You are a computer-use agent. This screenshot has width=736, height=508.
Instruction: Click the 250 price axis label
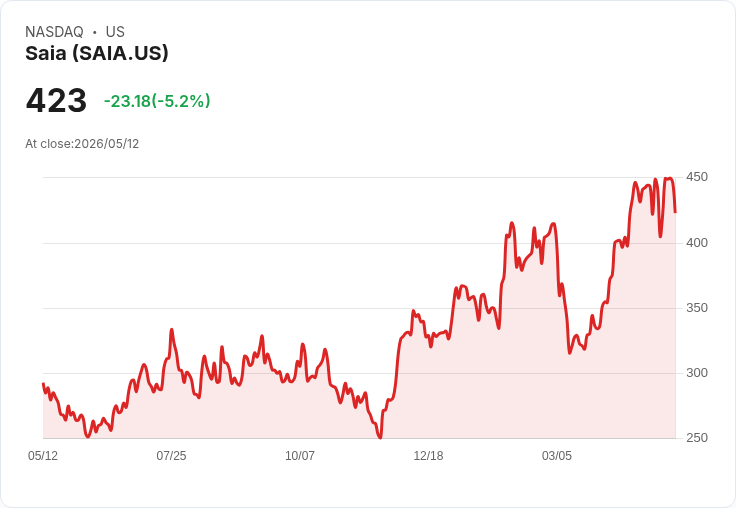[697, 438]
